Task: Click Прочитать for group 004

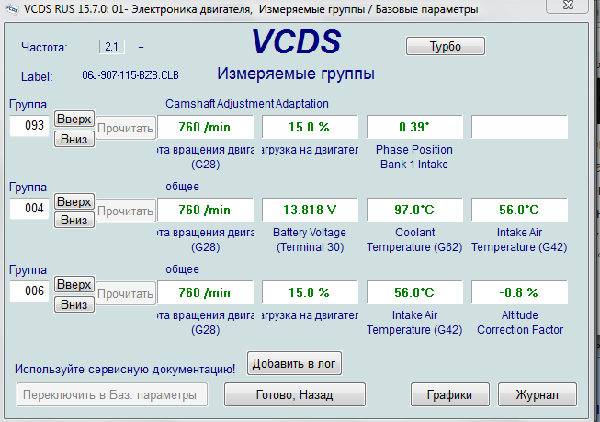Action: (x=126, y=211)
